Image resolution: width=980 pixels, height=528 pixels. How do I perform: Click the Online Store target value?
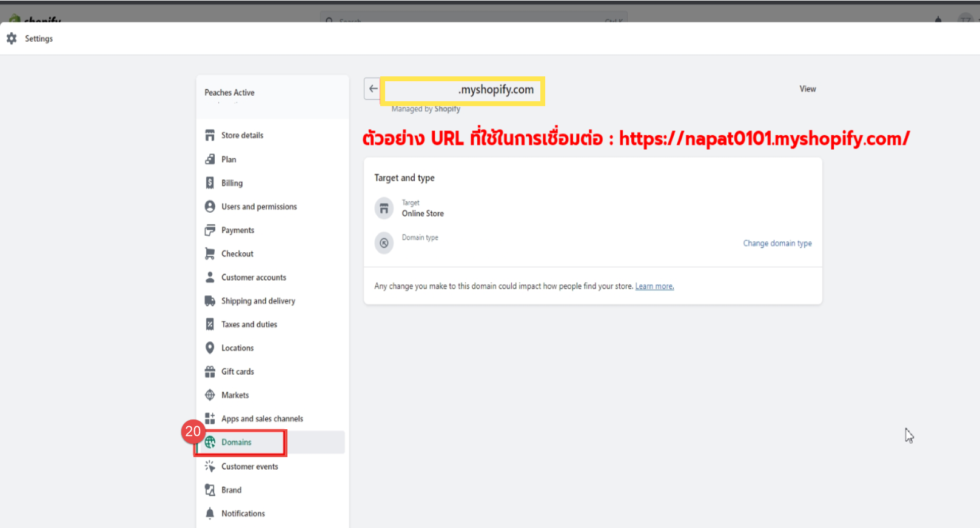tap(423, 213)
